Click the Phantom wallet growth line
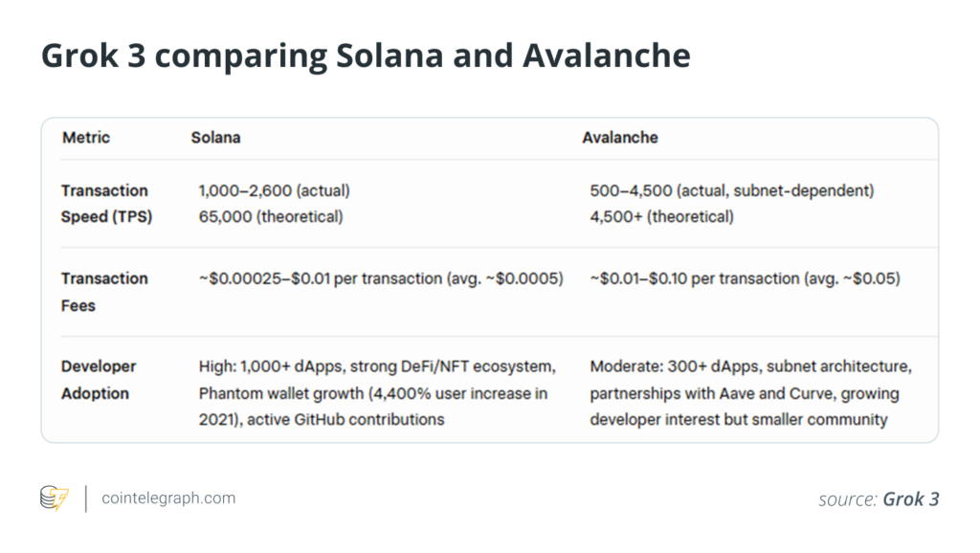 373,393
